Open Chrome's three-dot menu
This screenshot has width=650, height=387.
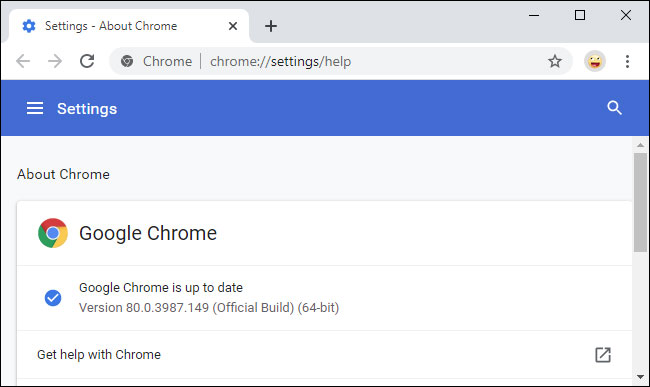pyautogui.click(x=627, y=61)
